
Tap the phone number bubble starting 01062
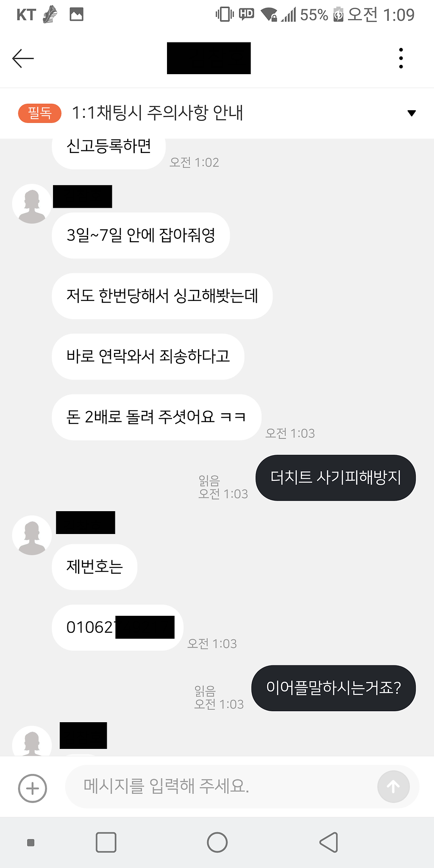[x=117, y=628]
